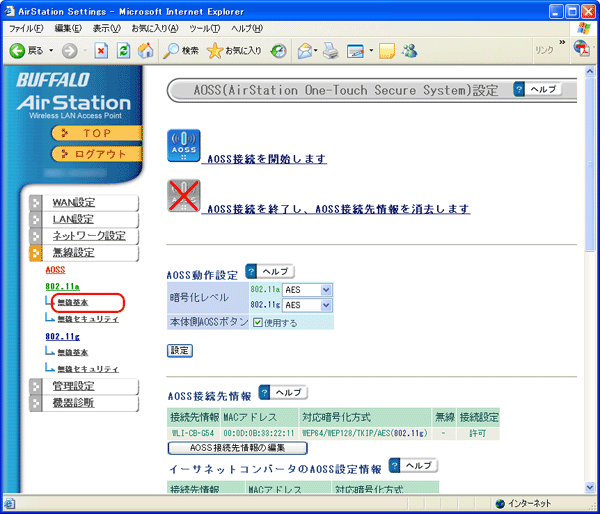
Task: Click 無線基本 under 802.11g
Action: coord(73,352)
